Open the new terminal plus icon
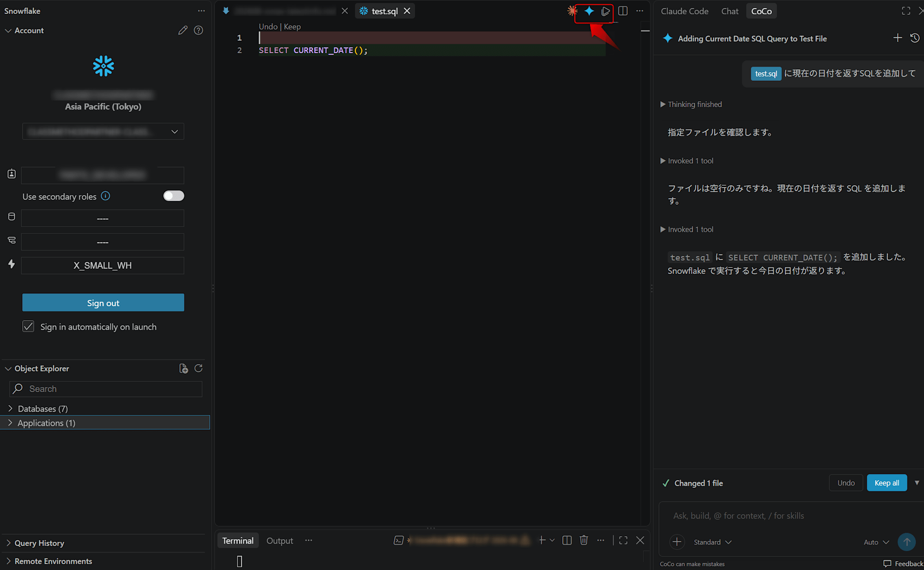This screenshot has width=924, height=570. pyautogui.click(x=542, y=540)
